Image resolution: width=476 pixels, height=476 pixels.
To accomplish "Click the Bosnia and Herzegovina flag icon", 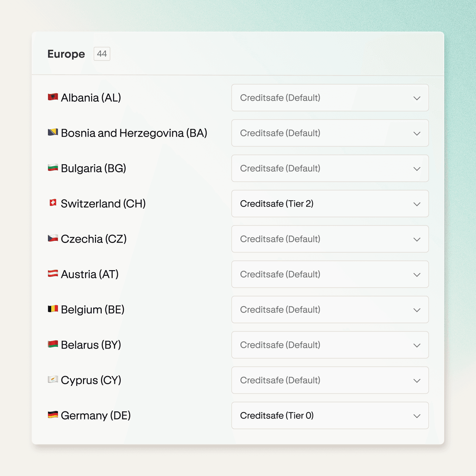I will point(53,132).
